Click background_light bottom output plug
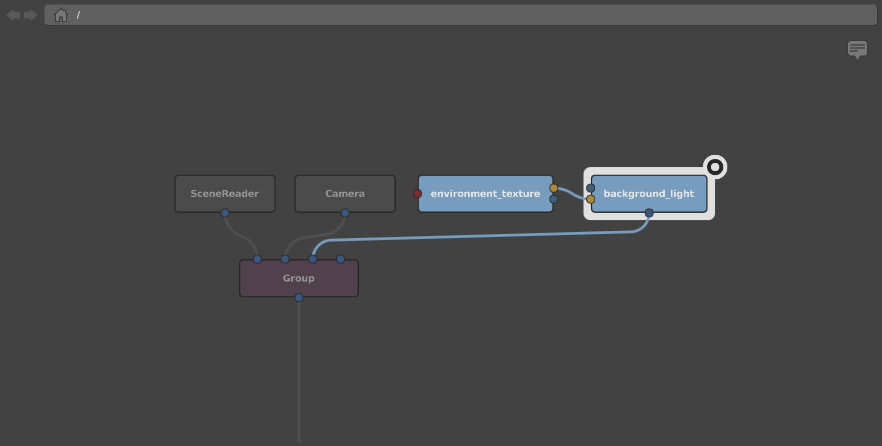The image size is (882, 446). click(649, 213)
